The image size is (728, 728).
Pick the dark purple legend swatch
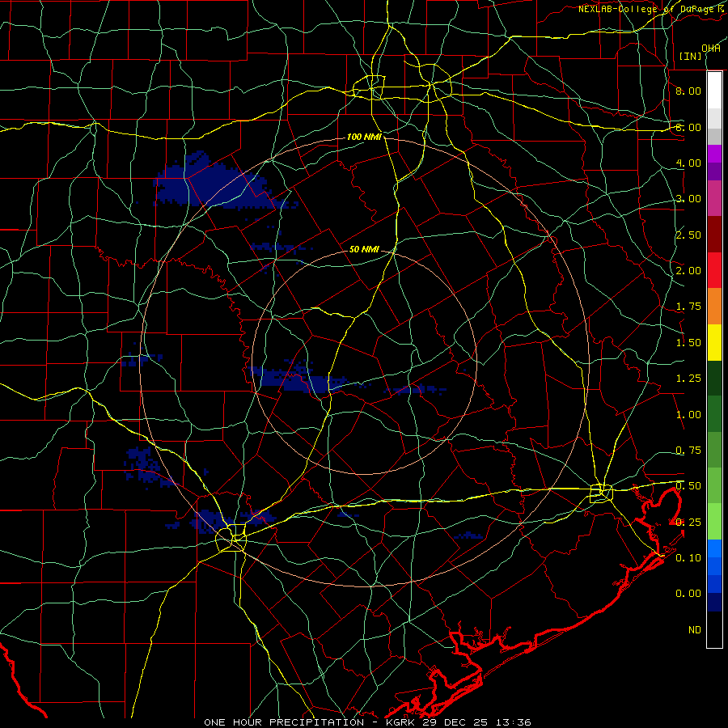coord(714,171)
